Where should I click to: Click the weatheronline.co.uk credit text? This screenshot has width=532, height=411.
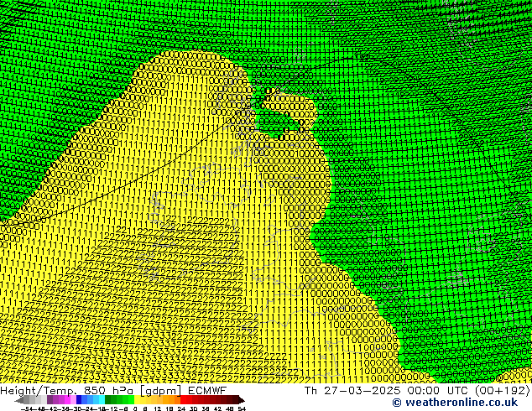(455, 403)
